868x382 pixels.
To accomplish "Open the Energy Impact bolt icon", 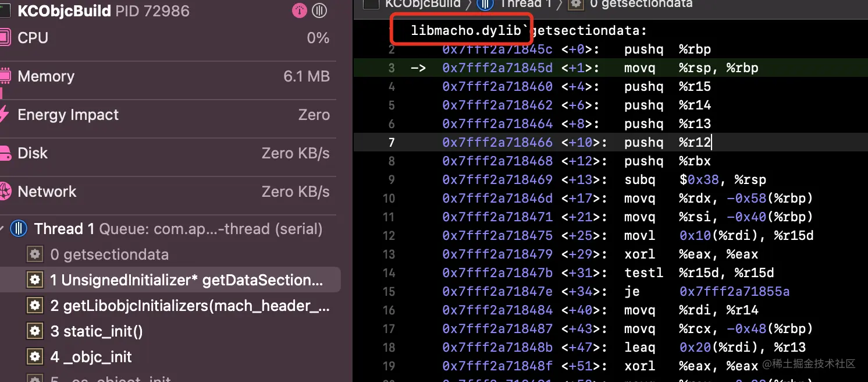I will pos(5,115).
